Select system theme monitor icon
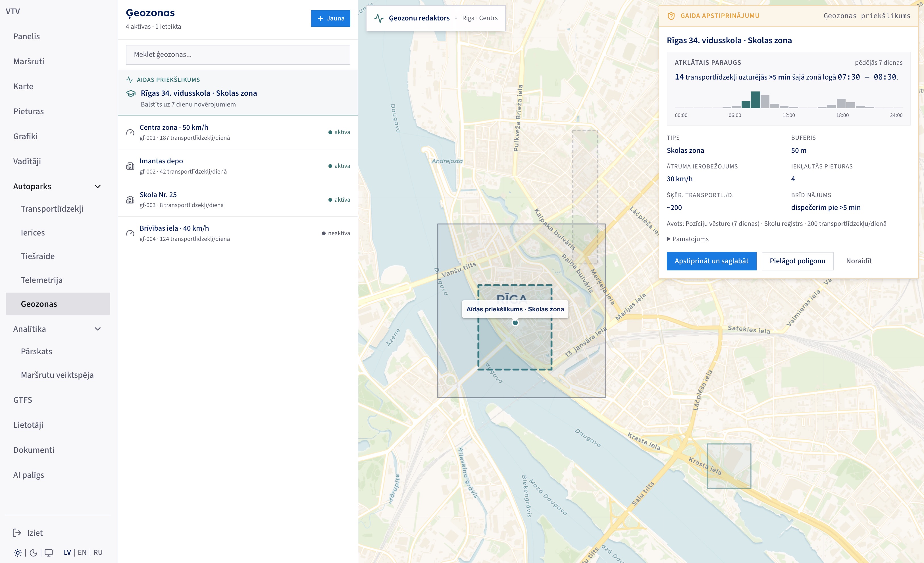The height and width of the screenshot is (563, 924). (49, 552)
